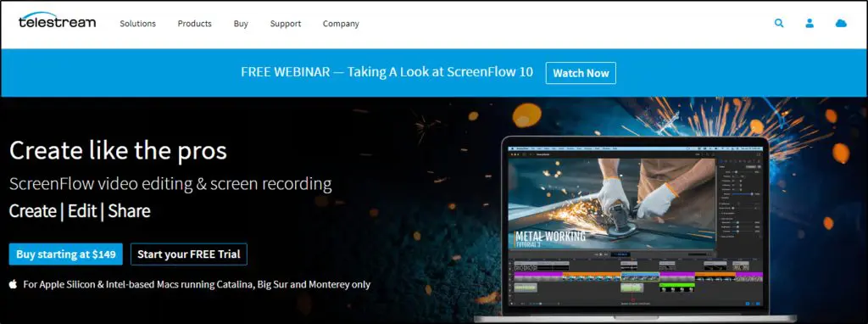Click the ScreenFlow video editing subtitle text

point(170,183)
